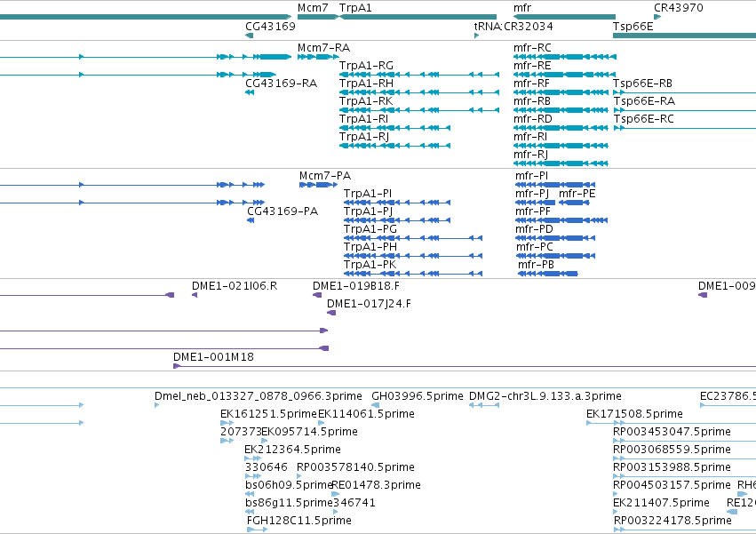Click the Mcm7-PA protein label
The width and height of the screenshot is (756, 534).
[325, 176]
